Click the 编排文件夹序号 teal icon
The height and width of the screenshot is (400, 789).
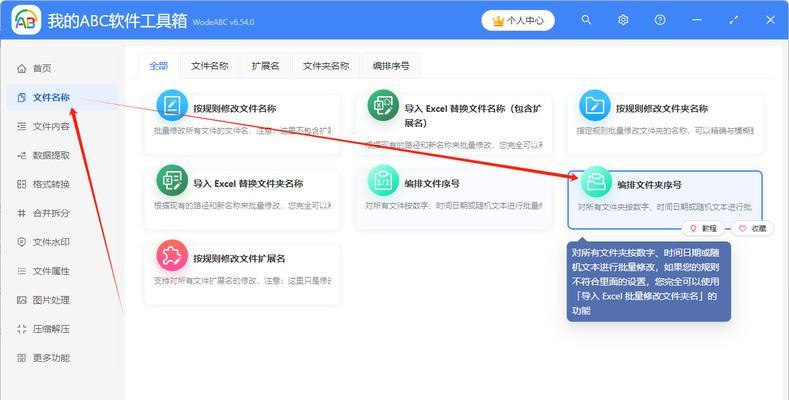click(x=596, y=182)
